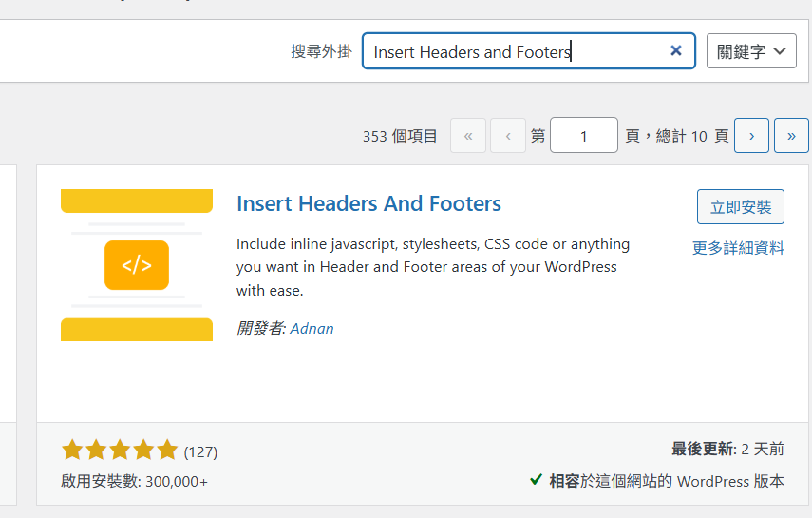Open the 關鍵字 search type dropdown

click(x=751, y=51)
